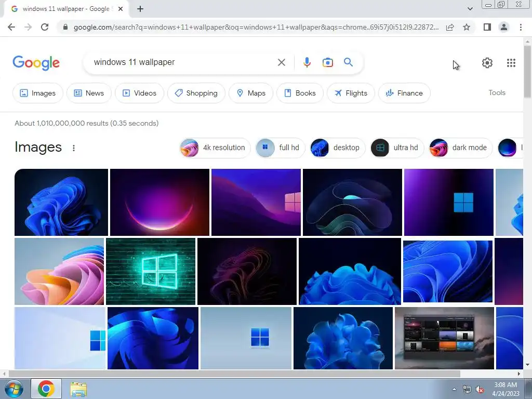Share this page via share icon
The height and width of the screenshot is (399, 532).
point(450,27)
